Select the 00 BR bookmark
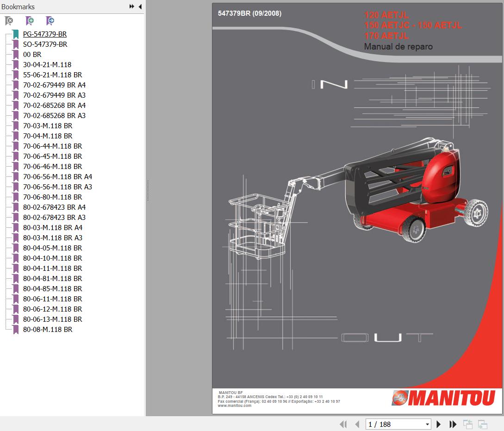Viewport: 504px width, 431px height. click(32, 55)
